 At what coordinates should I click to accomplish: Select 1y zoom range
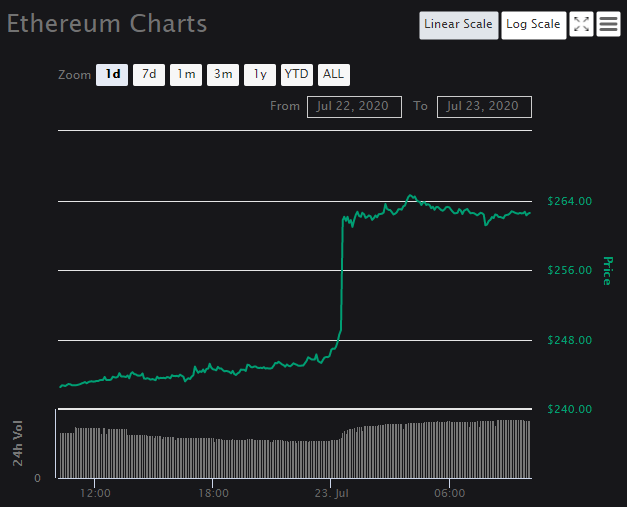tap(260, 75)
